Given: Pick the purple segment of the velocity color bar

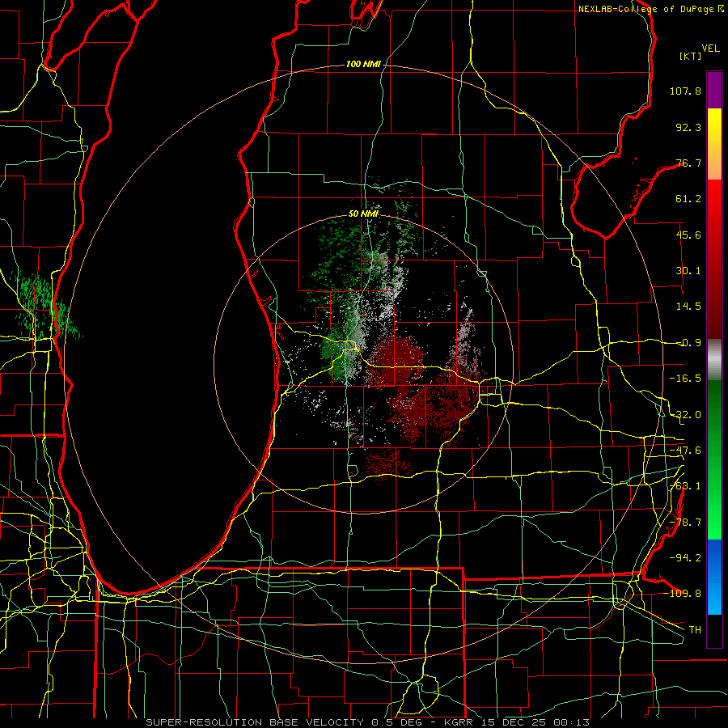Looking at the screenshot, I should coord(714,90).
